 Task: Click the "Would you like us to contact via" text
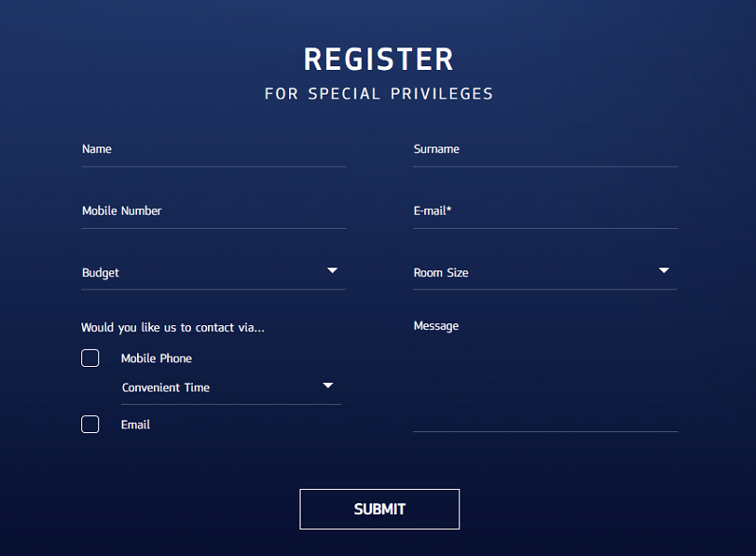tap(173, 328)
